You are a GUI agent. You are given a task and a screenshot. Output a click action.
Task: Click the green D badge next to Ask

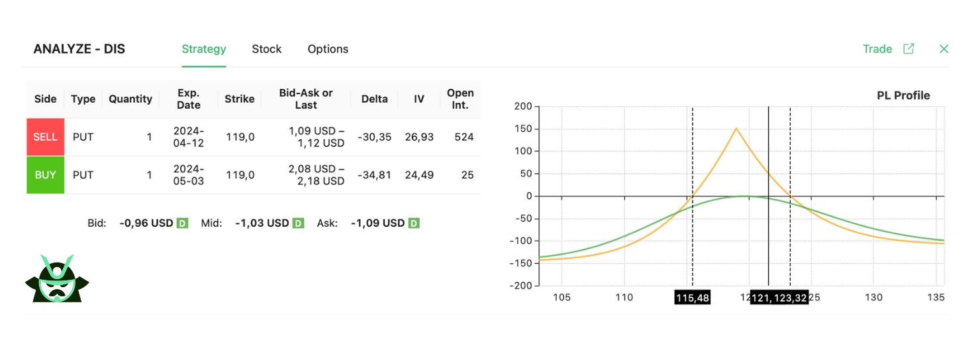414,223
